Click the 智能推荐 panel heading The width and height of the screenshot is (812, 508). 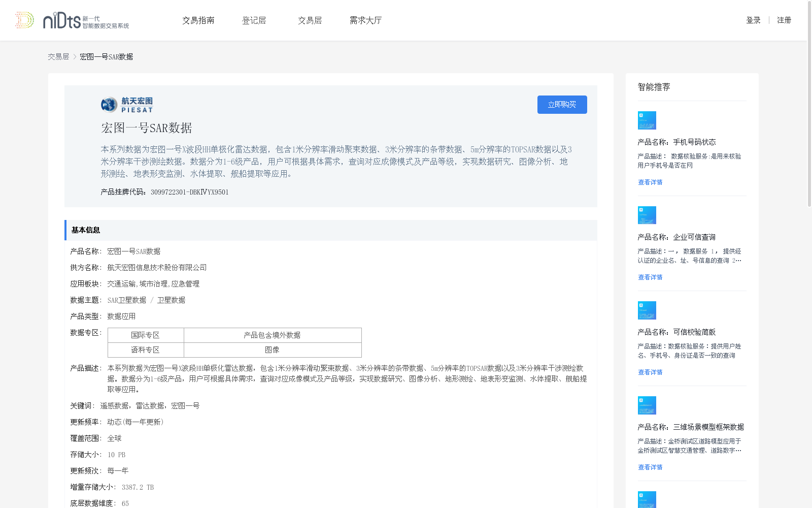(654, 87)
